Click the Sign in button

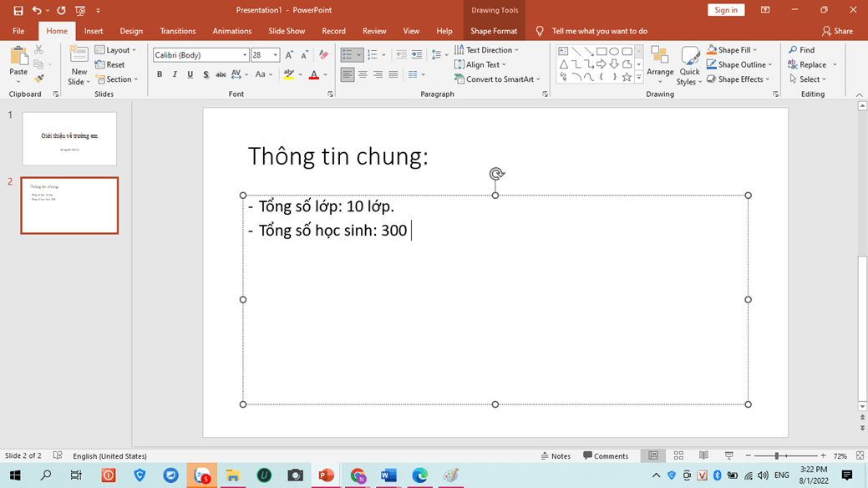pos(725,10)
